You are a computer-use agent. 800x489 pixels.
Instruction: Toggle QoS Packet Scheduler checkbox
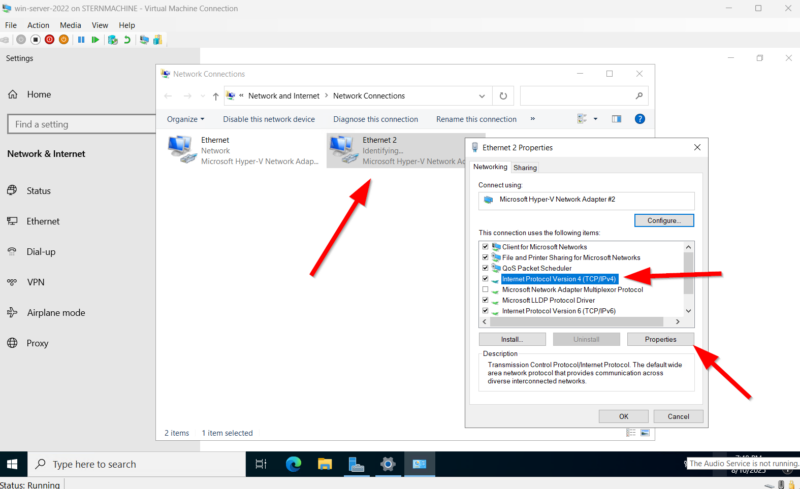point(485,268)
